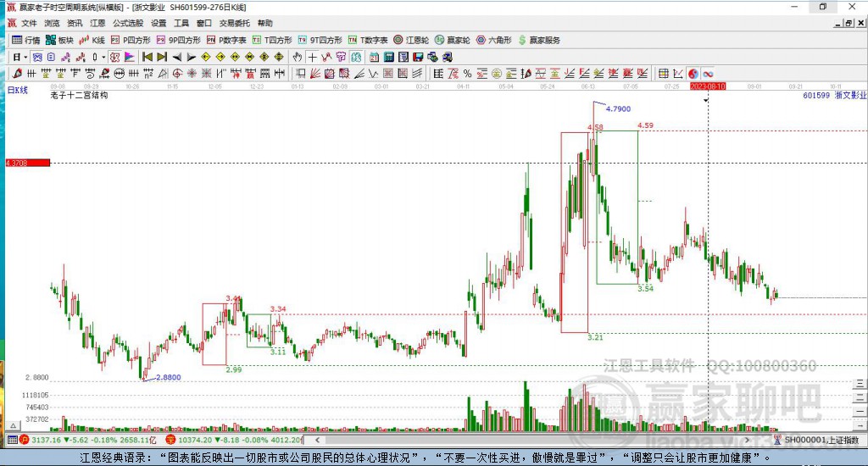Expand the 日 period dropdown arrow

tap(25, 57)
